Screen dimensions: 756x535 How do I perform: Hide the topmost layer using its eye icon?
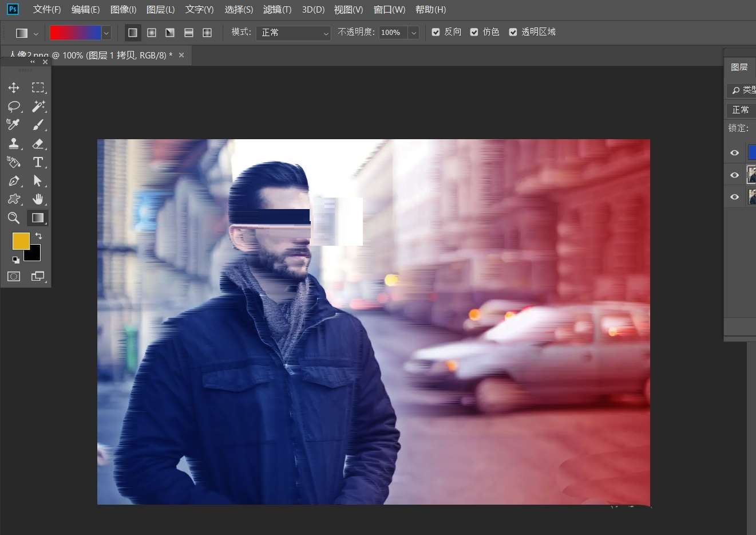pyautogui.click(x=735, y=153)
